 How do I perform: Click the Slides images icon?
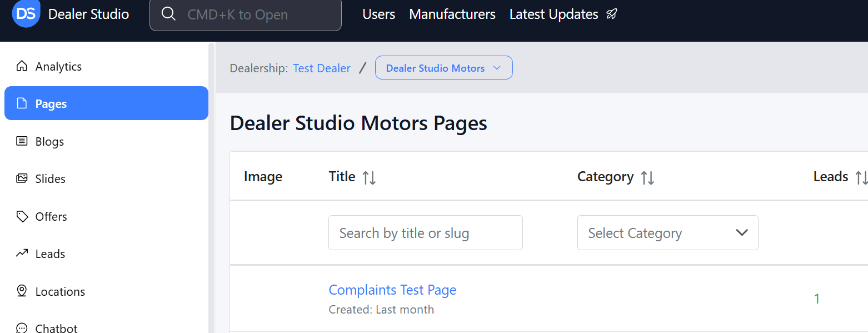pos(22,178)
